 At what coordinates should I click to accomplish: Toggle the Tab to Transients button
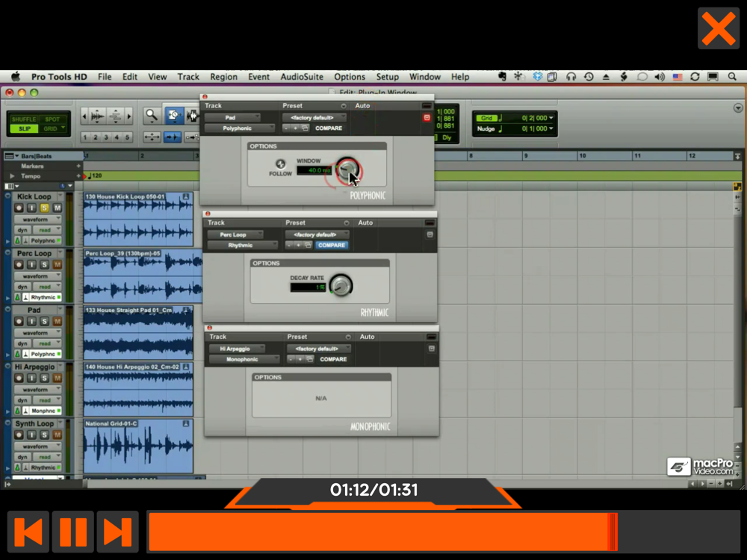(x=172, y=137)
